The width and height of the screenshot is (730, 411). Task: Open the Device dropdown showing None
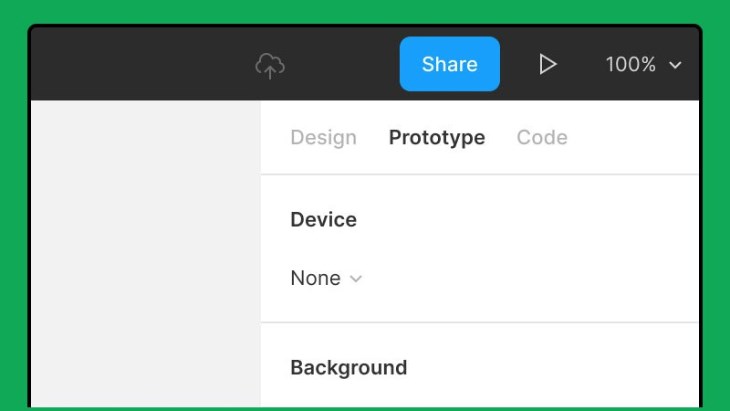tap(326, 278)
